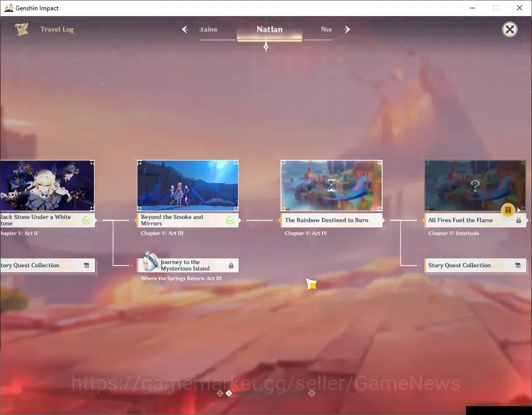Close the Travel Log with X button
Screen dimensions: 532x415
[x=510, y=30]
